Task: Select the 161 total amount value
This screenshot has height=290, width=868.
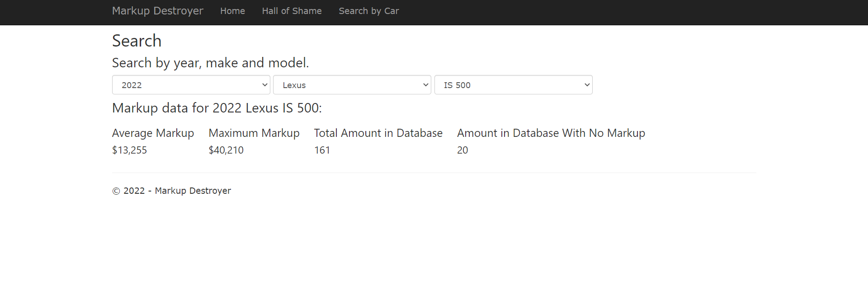Action: click(x=322, y=150)
